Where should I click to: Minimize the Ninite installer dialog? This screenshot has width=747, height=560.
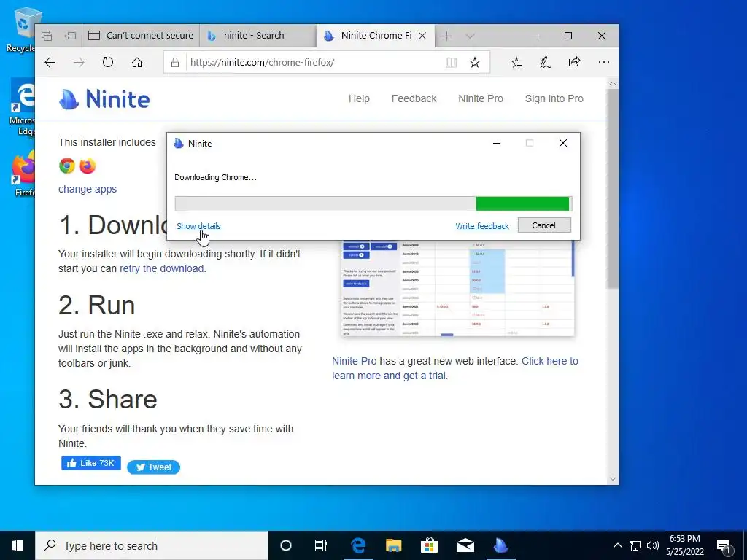(496, 144)
